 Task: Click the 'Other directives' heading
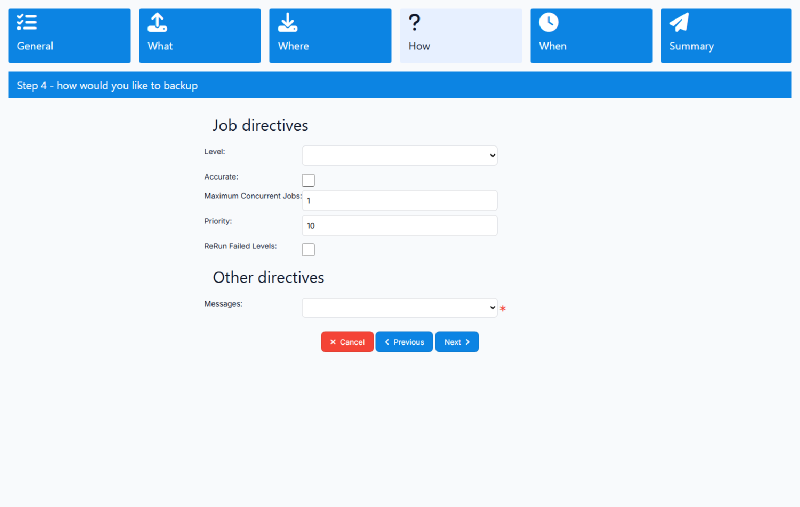click(268, 277)
